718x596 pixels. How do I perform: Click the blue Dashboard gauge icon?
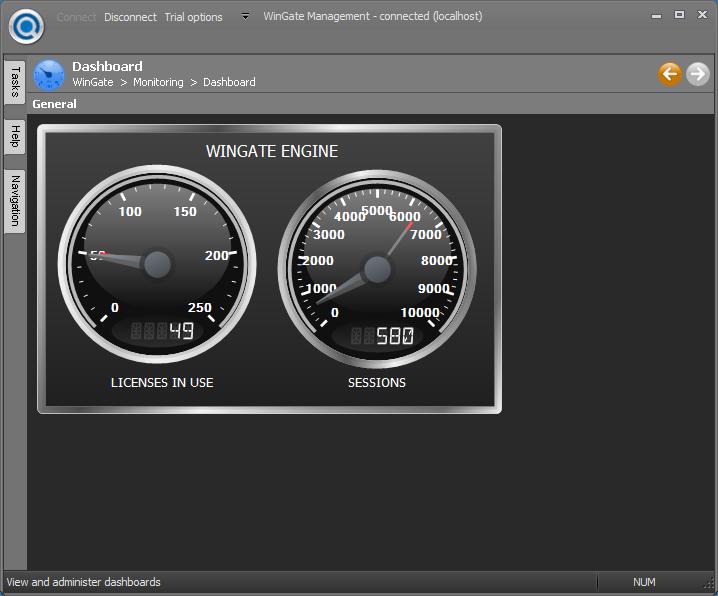coord(49,75)
